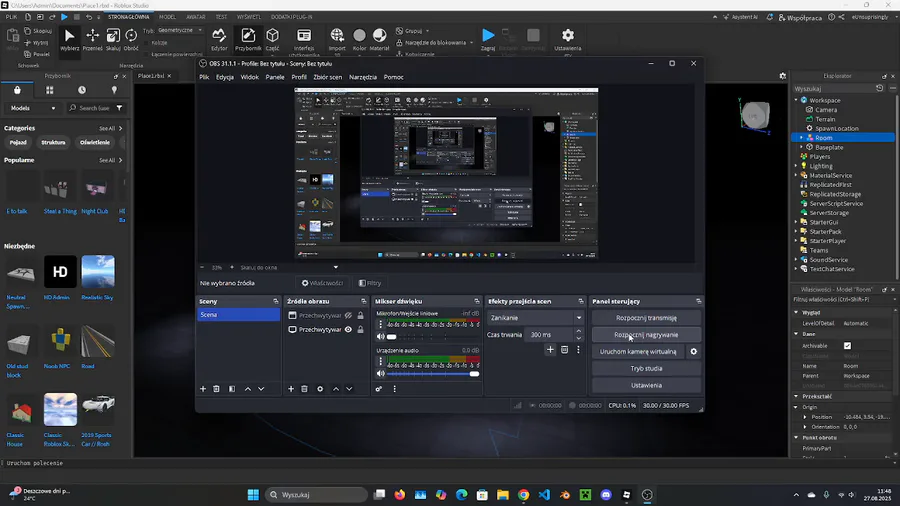Viewport: 900px width, 506px height.
Task: Open the OBS Narzędzia menu
Action: click(x=363, y=77)
